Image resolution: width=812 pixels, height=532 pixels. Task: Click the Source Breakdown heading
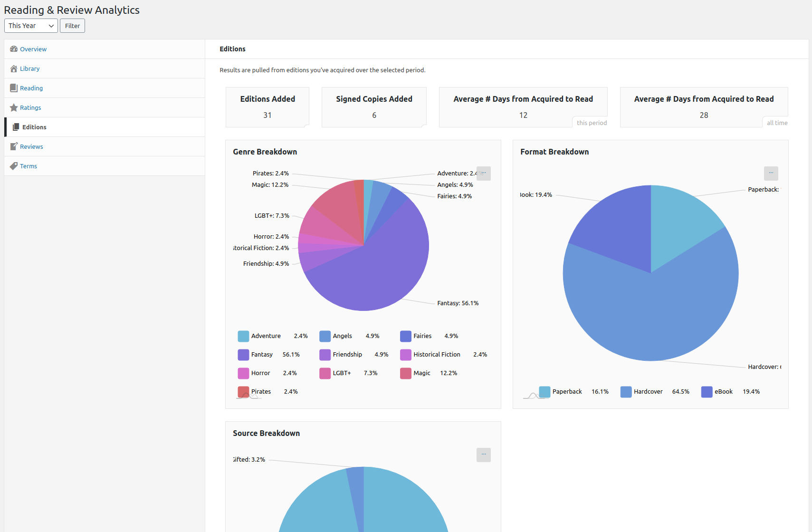[266, 433]
